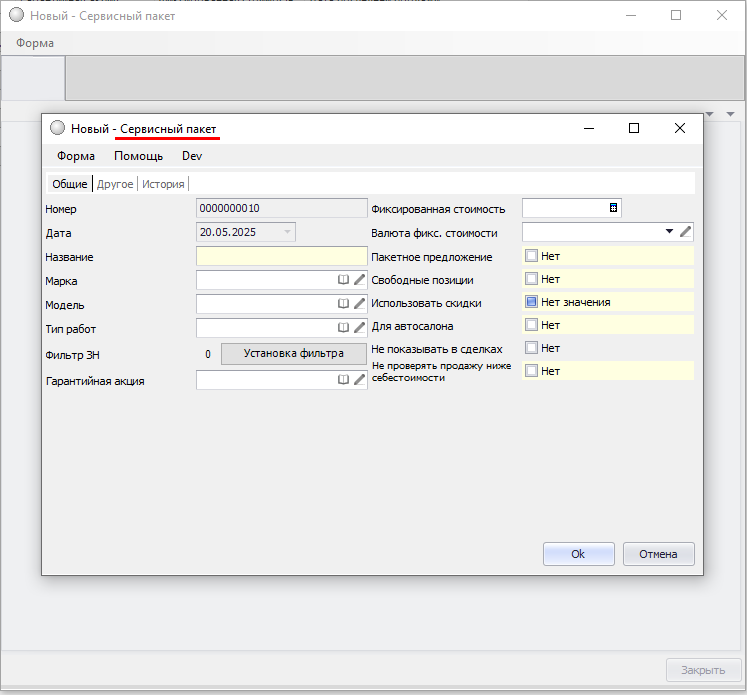Click pencil icon next to Валюта фикс. стоимости
The image size is (747, 695).
[x=685, y=232]
